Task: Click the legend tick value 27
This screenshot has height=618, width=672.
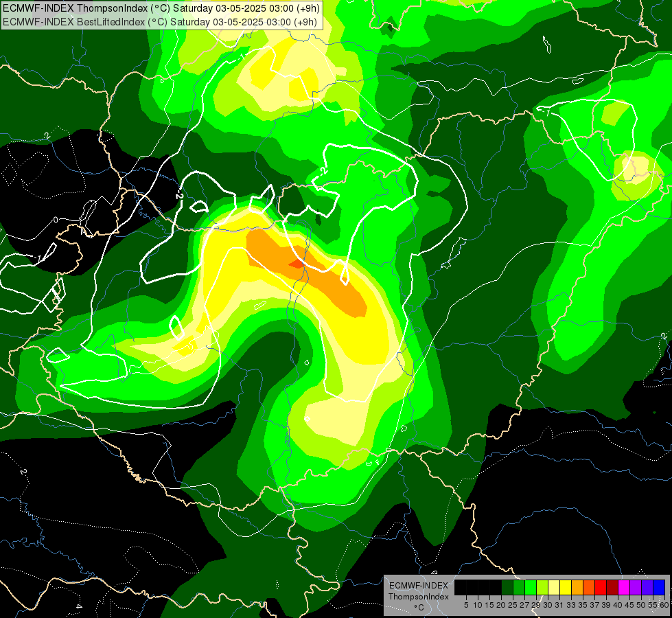Action: (x=524, y=605)
